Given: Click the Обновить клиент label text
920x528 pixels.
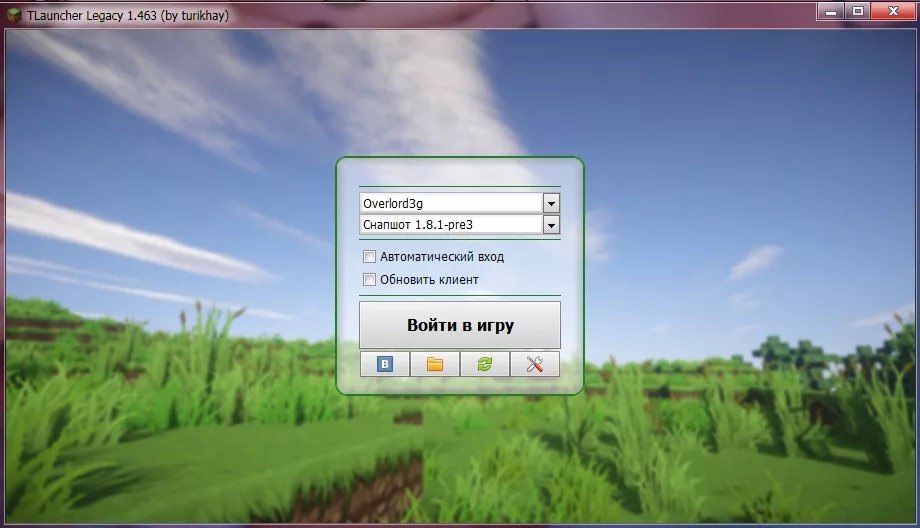Looking at the screenshot, I should point(429,280).
